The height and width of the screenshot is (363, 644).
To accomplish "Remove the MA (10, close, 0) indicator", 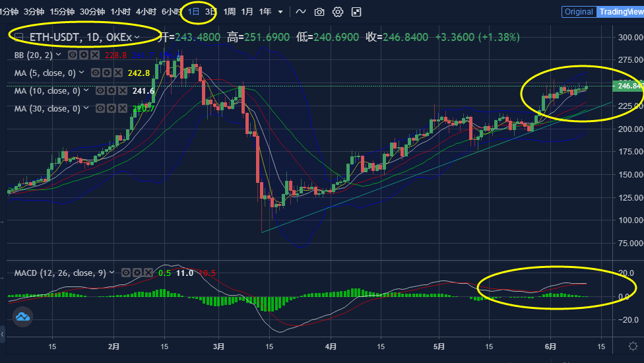I will 123,90.
